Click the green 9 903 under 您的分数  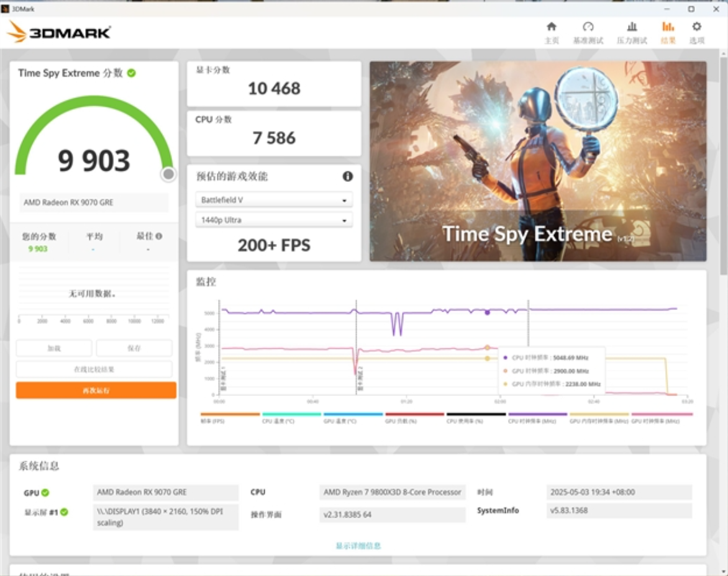click(x=38, y=248)
